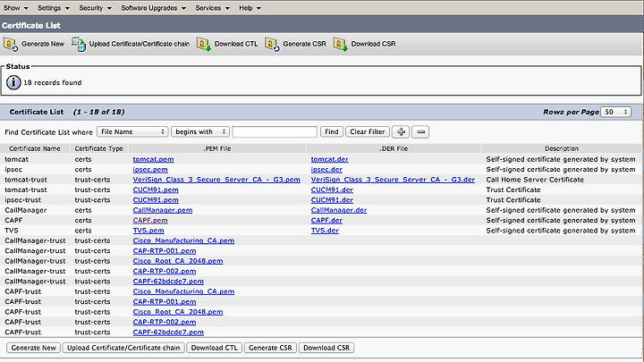Click the .DER File column header
644x362 pixels.
(394, 148)
